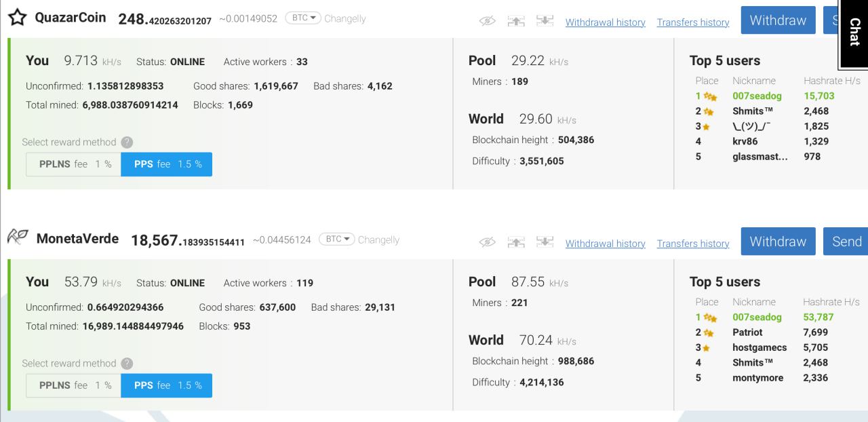Open QuazarCoin Withdrawal history link
The width and height of the screenshot is (868, 422).
point(605,22)
